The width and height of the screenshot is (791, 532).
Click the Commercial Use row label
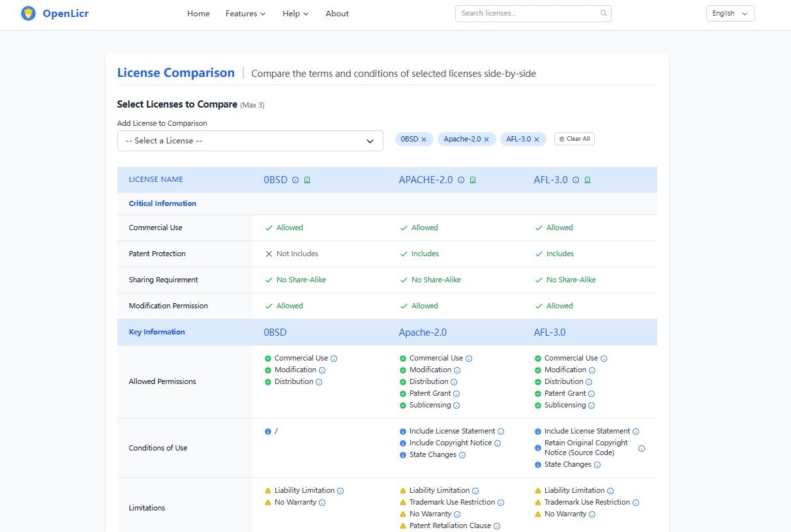[x=156, y=228]
